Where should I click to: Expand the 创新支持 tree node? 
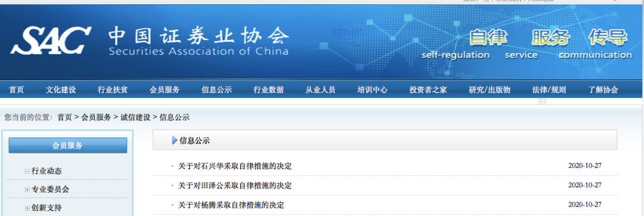tap(27, 208)
